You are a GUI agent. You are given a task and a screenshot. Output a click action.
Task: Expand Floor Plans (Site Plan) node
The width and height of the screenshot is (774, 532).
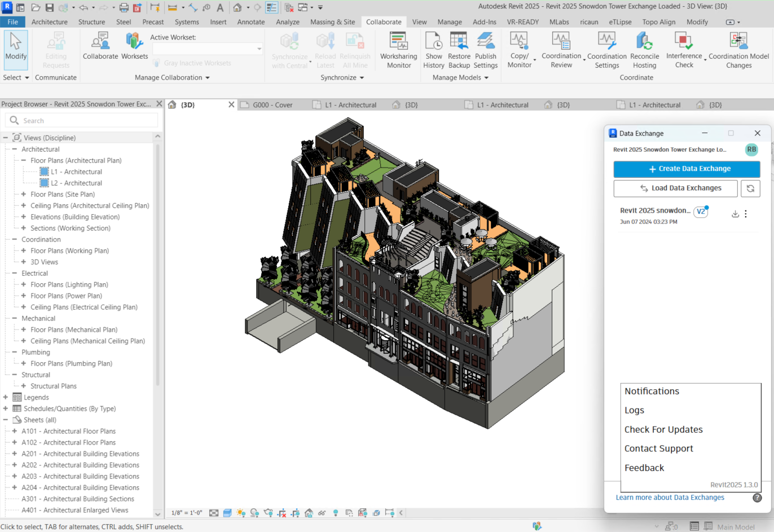click(x=24, y=194)
